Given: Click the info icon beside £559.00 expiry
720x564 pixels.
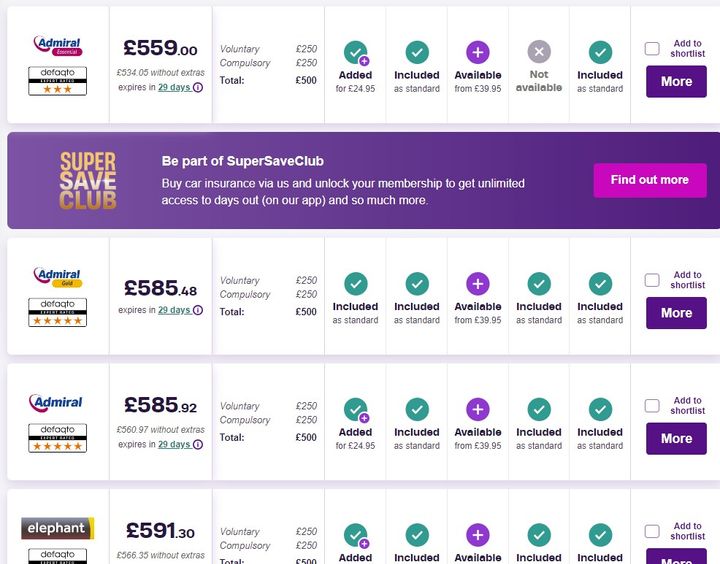Looking at the screenshot, I should (x=198, y=88).
